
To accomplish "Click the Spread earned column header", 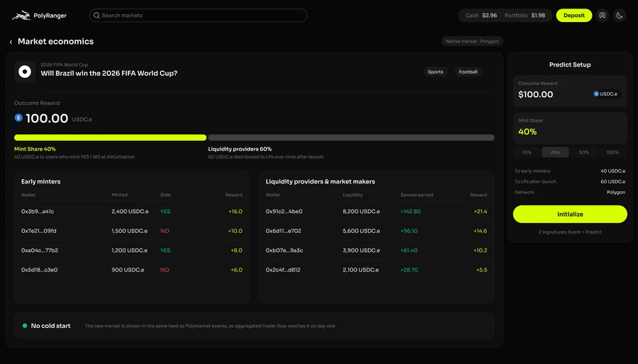I will [417, 195].
